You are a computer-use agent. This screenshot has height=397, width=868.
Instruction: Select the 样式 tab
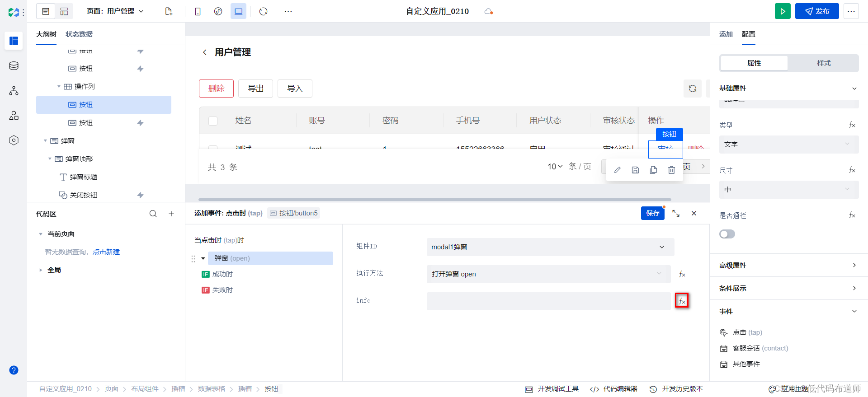[824, 63]
